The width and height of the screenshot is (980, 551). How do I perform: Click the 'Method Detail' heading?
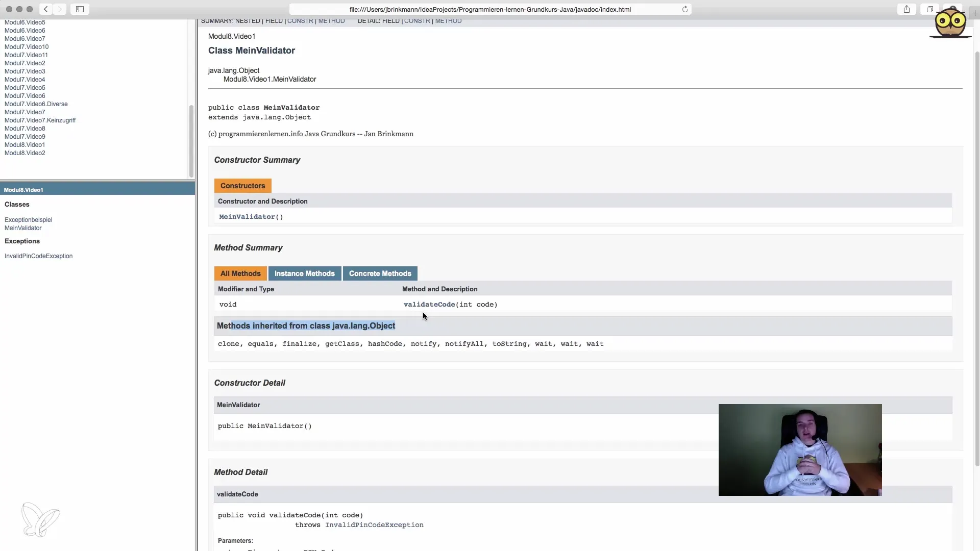pos(240,472)
